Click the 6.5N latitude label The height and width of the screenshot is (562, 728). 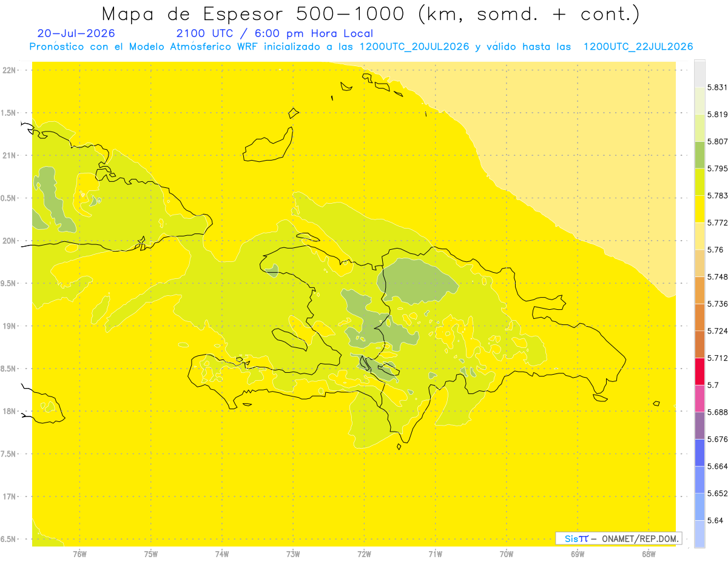(9, 539)
